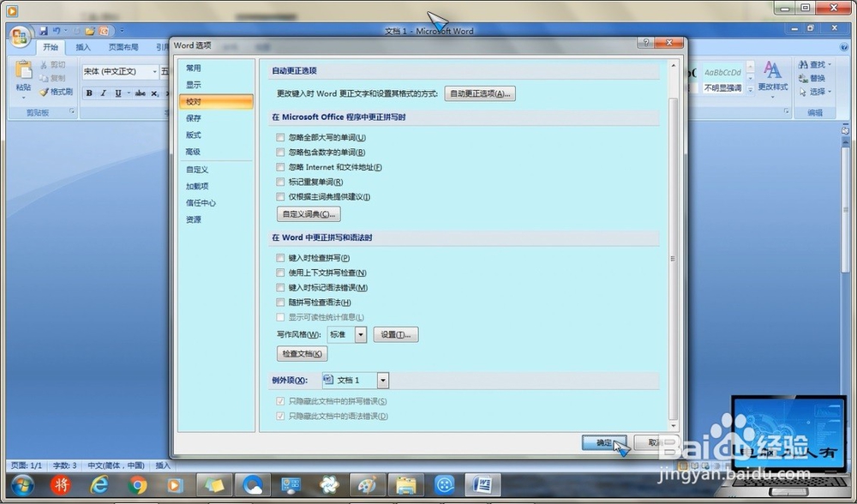Viewport: 857px width, 504px height.
Task: Open the Undo history dropdown arrow
Action: [66, 31]
